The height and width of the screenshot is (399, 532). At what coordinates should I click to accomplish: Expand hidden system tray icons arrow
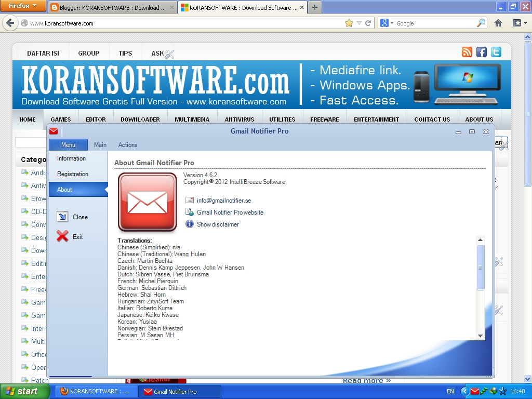click(x=465, y=392)
